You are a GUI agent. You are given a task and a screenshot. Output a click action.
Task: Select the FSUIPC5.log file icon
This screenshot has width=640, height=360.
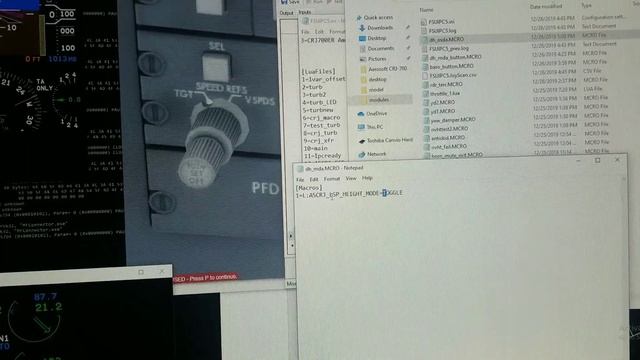[x=424, y=31]
